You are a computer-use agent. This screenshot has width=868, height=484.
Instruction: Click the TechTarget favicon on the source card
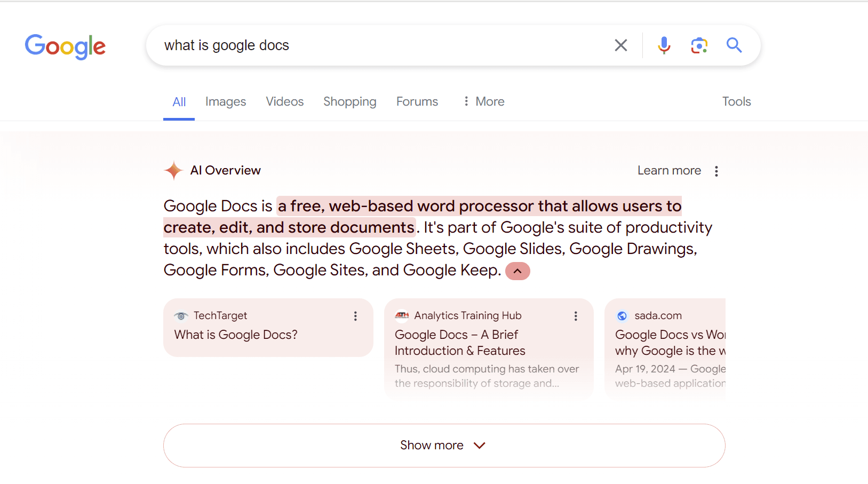tap(181, 315)
